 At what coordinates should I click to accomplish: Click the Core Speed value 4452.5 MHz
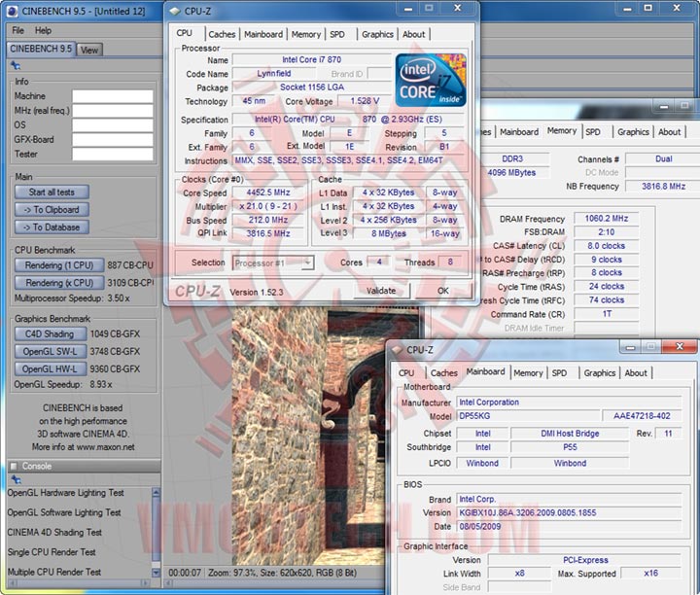268,192
